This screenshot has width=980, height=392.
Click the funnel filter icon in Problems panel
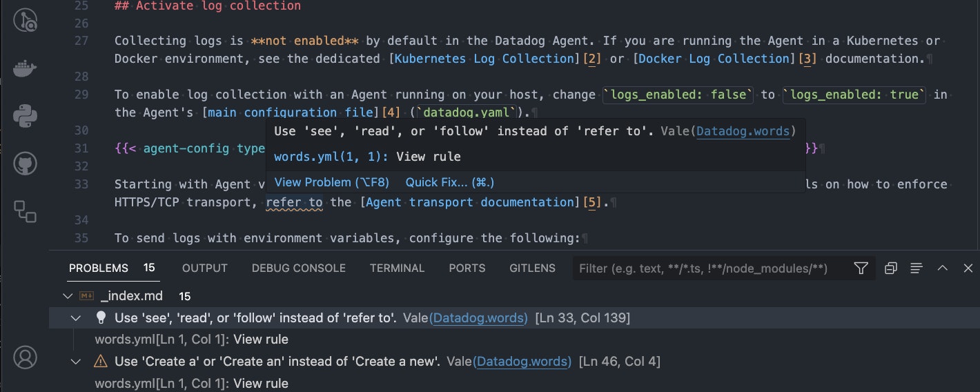tap(861, 268)
